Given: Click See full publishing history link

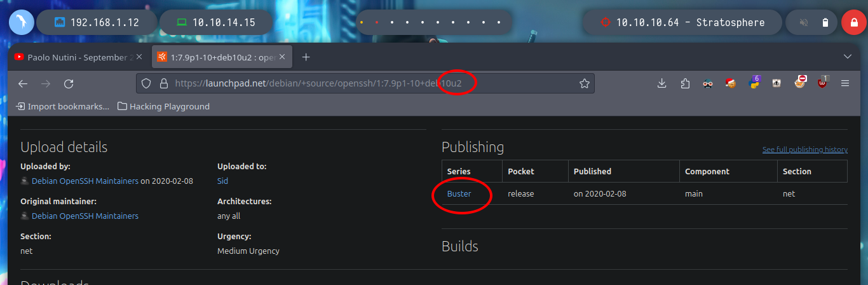Looking at the screenshot, I should coord(805,149).
